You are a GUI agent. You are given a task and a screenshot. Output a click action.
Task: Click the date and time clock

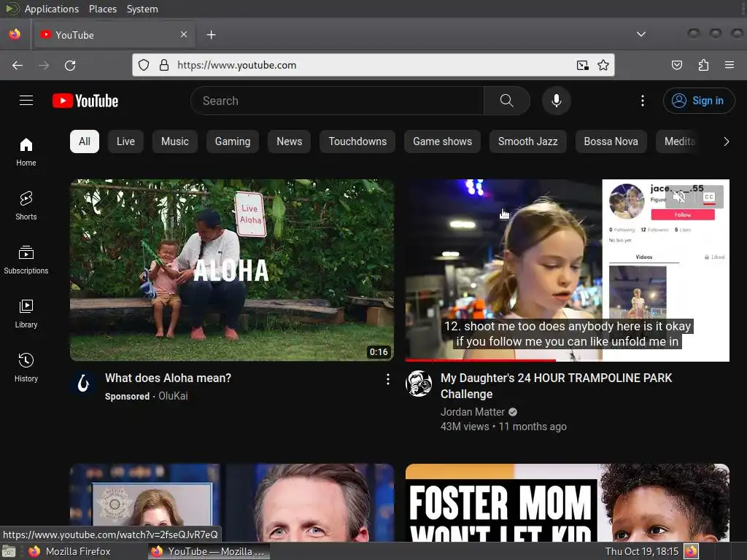tap(642, 551)
